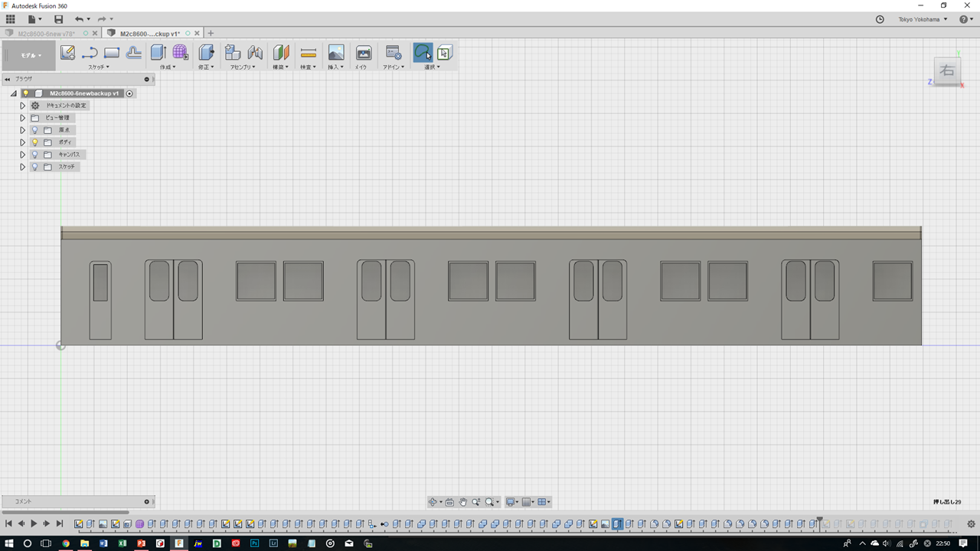Select the Press Pull modify tool
Screen dimensions: 980x551
point(206,52)
